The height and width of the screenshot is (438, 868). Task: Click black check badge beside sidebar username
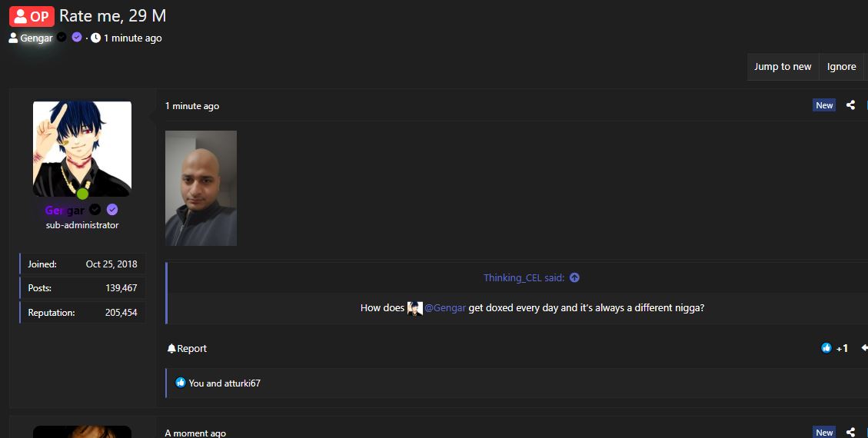click(x=95, y=210)
